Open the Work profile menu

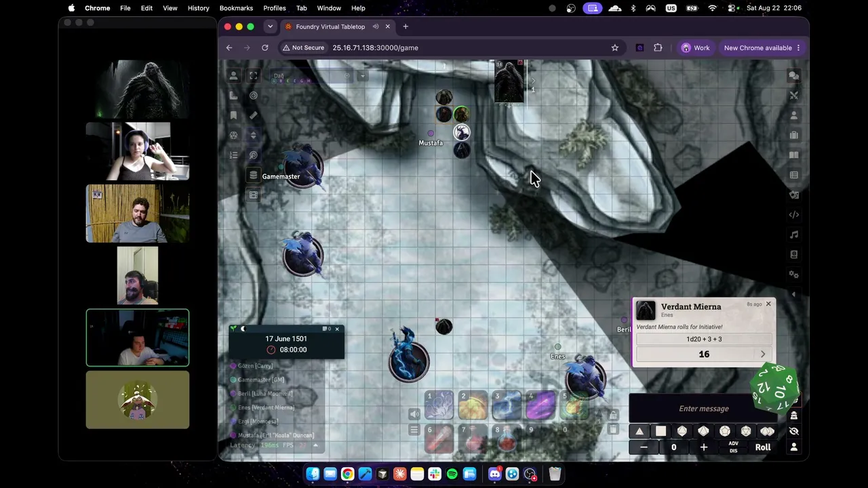696,48
